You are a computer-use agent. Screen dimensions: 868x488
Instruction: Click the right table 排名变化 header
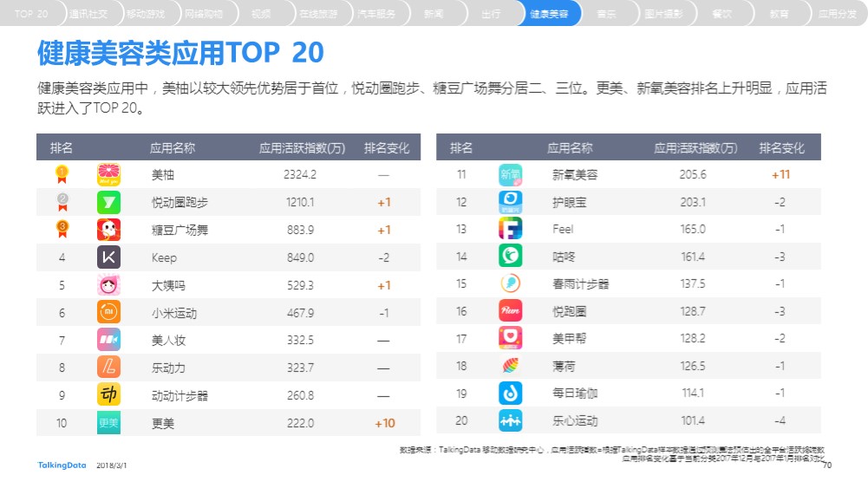tap(781, 148)
